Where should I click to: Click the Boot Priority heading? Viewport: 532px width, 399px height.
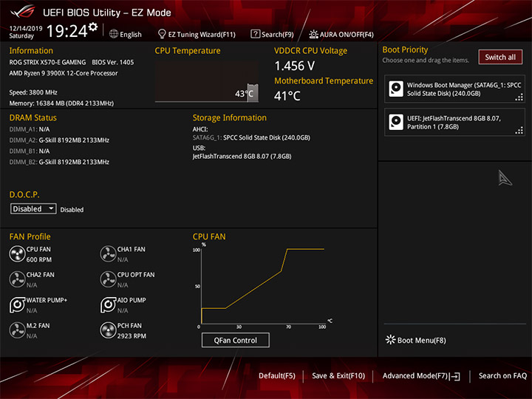(x=405, y=50)
